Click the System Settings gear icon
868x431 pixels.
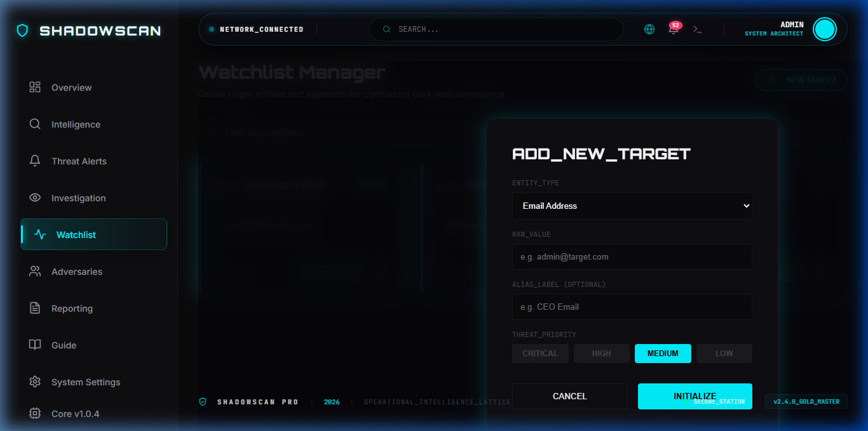(35, 381)
